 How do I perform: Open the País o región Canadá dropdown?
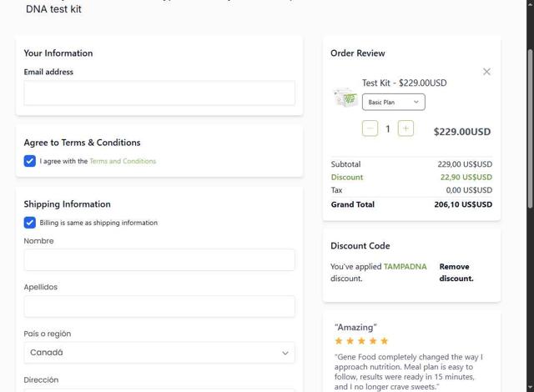click(159, 353)
